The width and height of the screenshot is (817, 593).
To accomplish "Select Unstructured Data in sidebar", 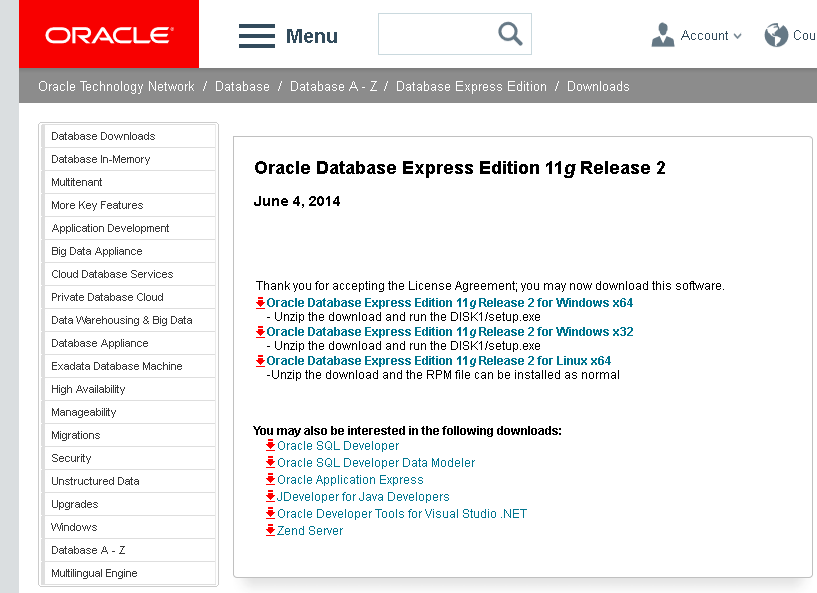I will pyautogui.click(x=130, y=481).
